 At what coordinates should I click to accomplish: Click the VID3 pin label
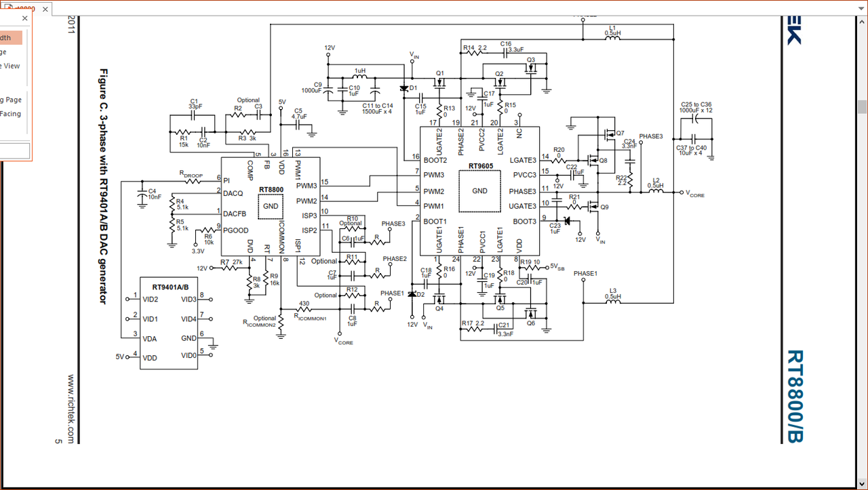(x=189, y=299)
